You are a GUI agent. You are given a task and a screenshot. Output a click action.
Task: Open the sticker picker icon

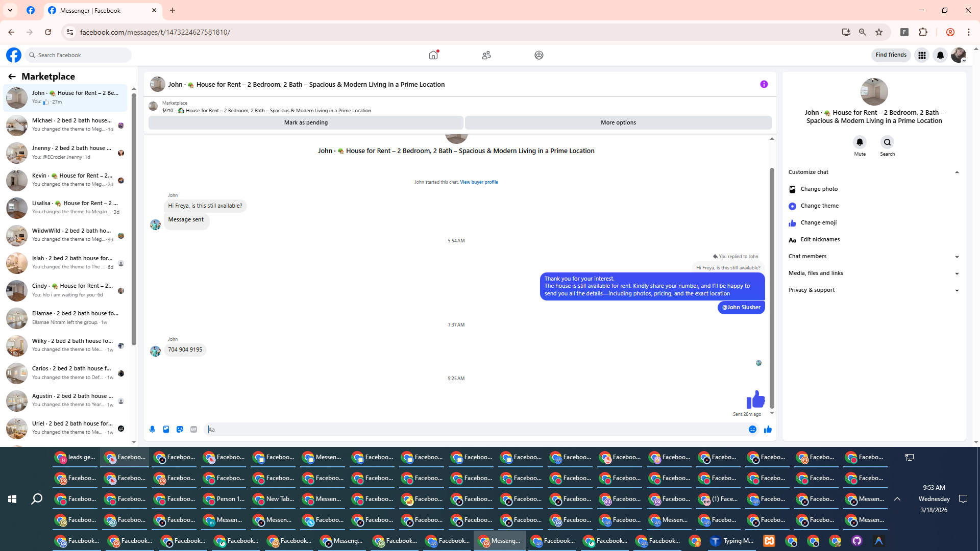[x=180, y=430]
